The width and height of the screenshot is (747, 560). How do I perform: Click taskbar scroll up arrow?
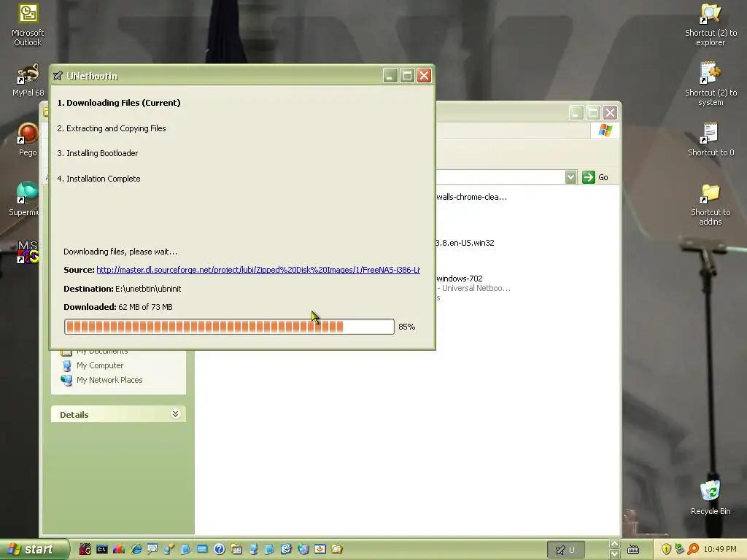pos(614,544)
